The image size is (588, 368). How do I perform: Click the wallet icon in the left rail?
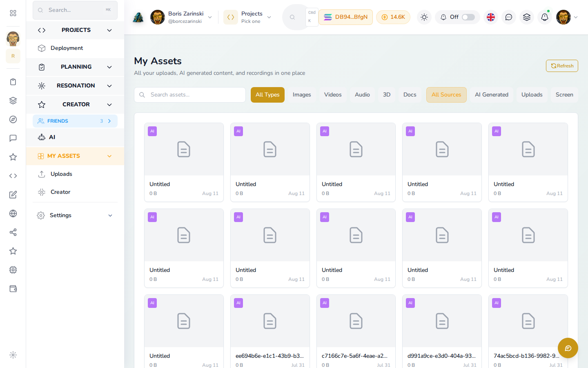point(13,289)
